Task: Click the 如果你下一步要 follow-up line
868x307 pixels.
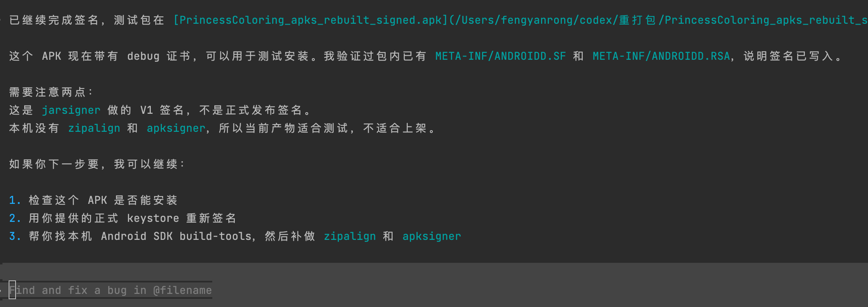Action: point(97,164)
